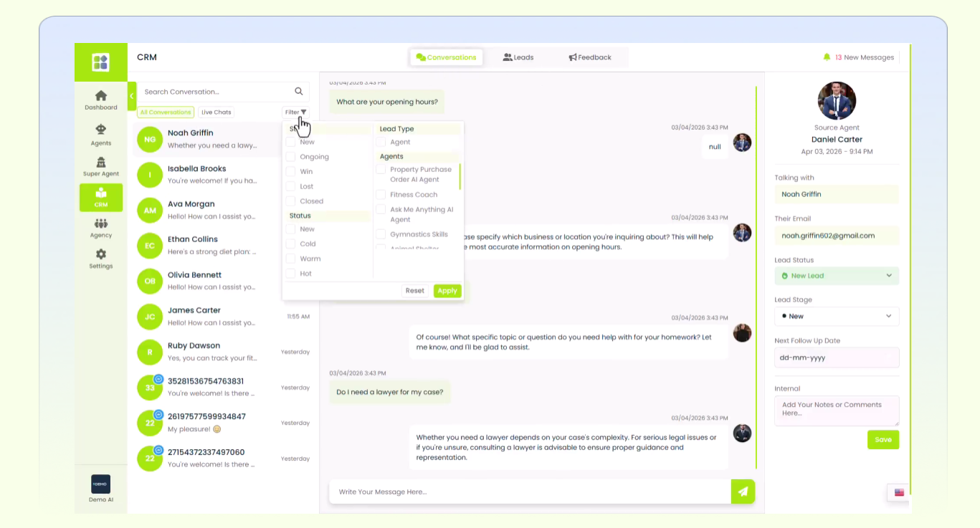Collapse the Filter dropdown
Image resolution: width=980 pixels, height=528 pixels.
tap(295, 112)
